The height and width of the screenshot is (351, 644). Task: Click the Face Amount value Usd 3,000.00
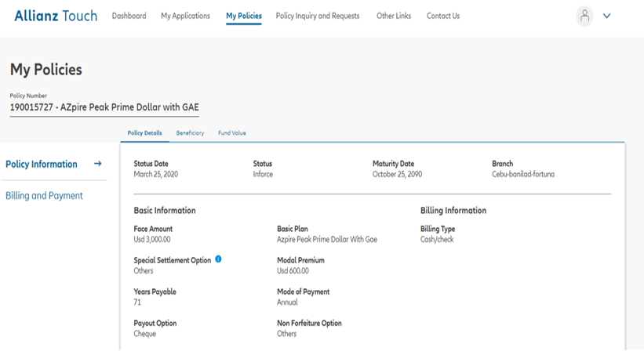[152, 240]
